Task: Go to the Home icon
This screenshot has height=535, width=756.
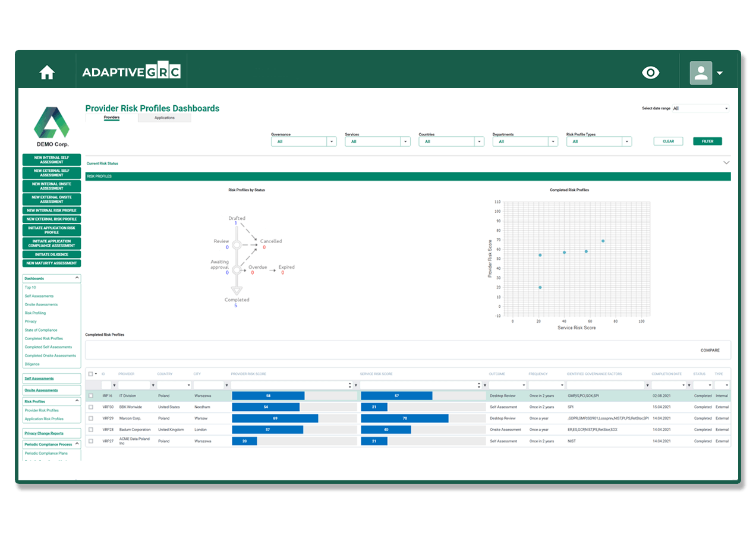Action: point(47,73)
